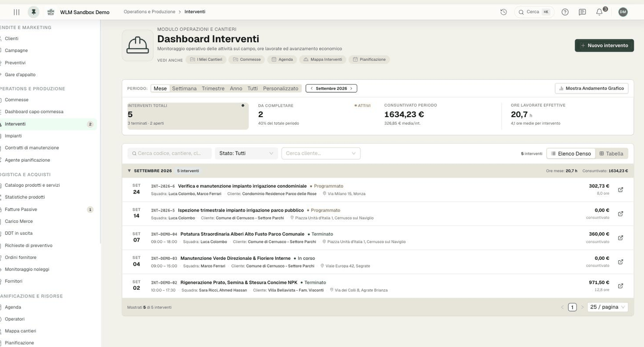Open the 25 / pagina page size dropdown

pos(608,307)
